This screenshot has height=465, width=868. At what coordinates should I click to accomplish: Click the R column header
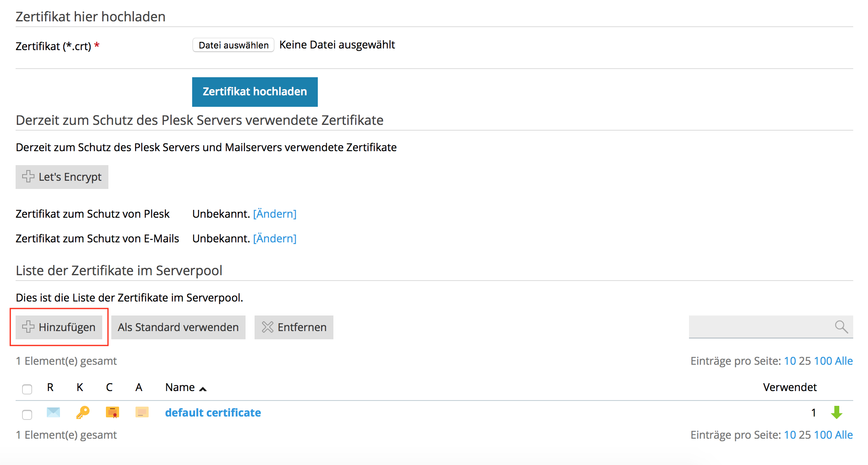click(50, 387)
